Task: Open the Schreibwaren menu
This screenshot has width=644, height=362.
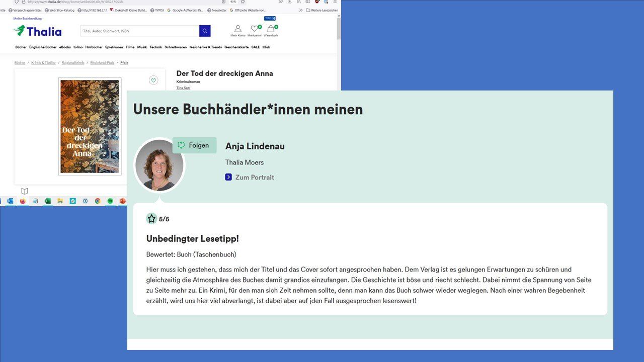Action: [176, 47]
